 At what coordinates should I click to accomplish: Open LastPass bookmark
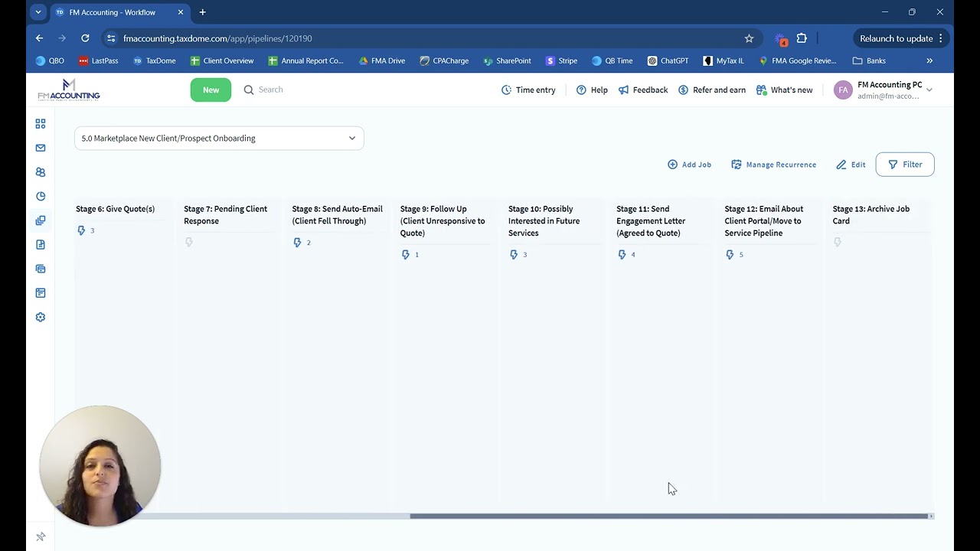coord(98,60)
